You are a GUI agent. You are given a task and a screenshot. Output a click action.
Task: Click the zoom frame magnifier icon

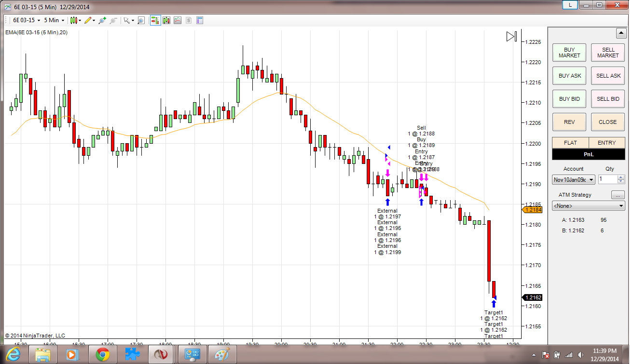(141, 20)
